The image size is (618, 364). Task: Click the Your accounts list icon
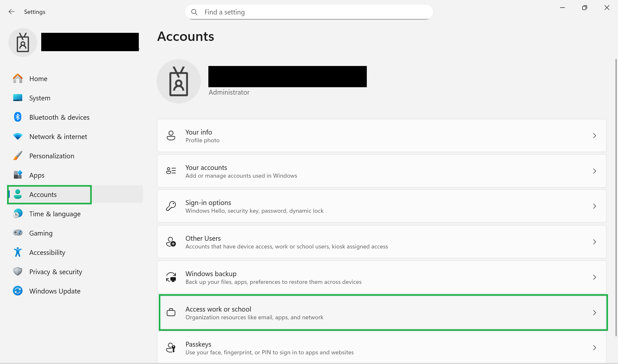[x=171, y=171]
